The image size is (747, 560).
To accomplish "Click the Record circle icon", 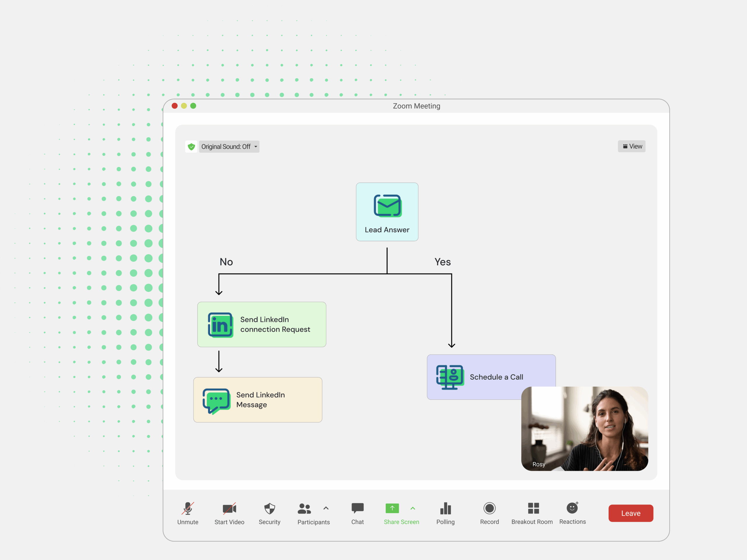I will [x=489, y=508].
